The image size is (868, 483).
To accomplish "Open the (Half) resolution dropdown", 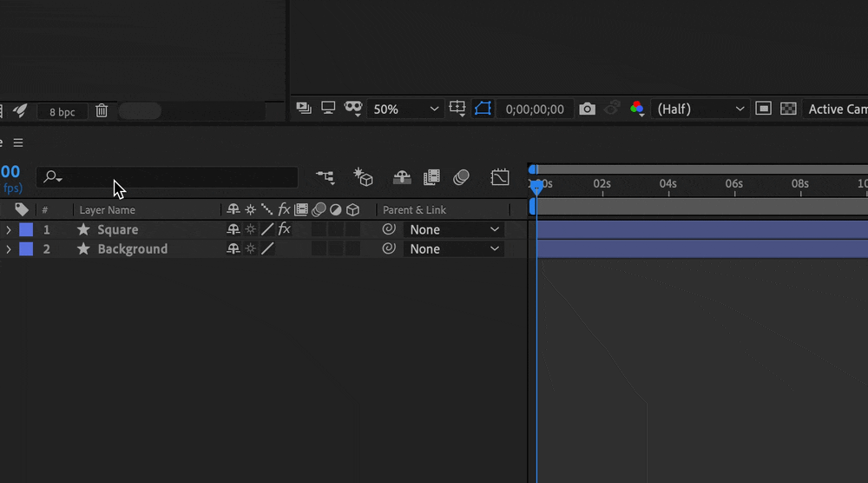I will (x=700, y=109).
